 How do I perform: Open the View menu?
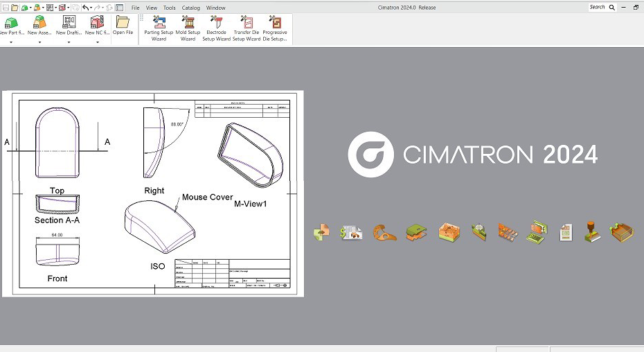tap(152, 8)
